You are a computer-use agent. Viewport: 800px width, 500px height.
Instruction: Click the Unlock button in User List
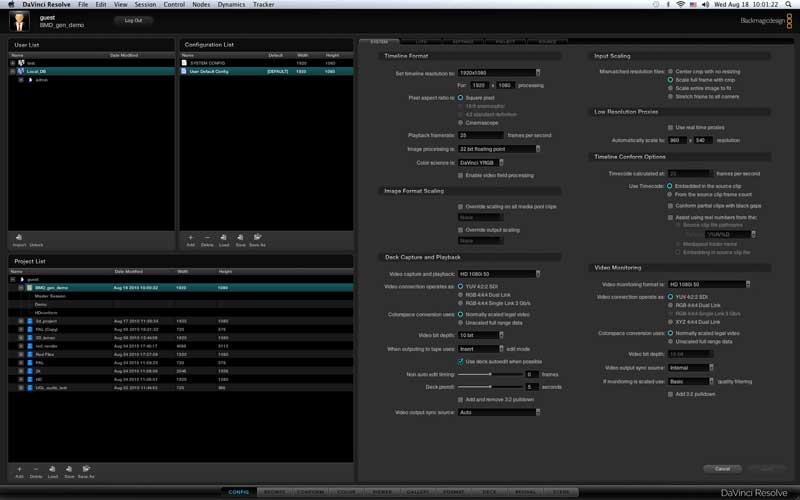pos(36,244)
